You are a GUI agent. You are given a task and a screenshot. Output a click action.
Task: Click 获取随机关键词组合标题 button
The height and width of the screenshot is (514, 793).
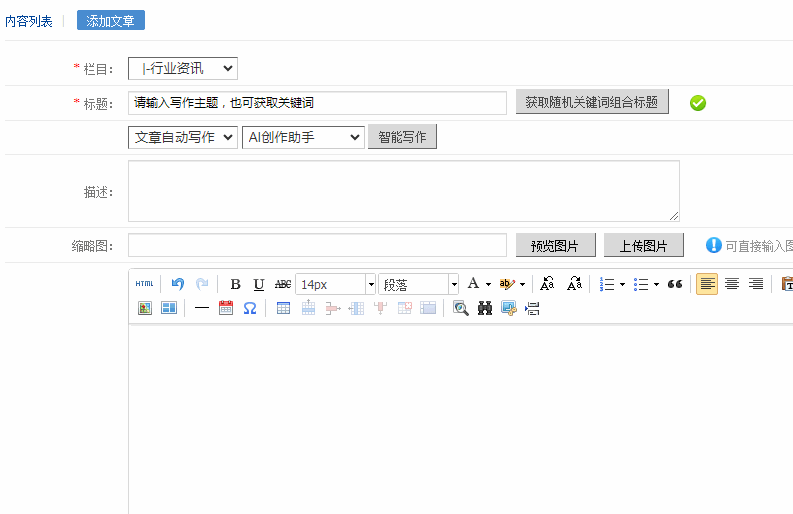point(592,102)
